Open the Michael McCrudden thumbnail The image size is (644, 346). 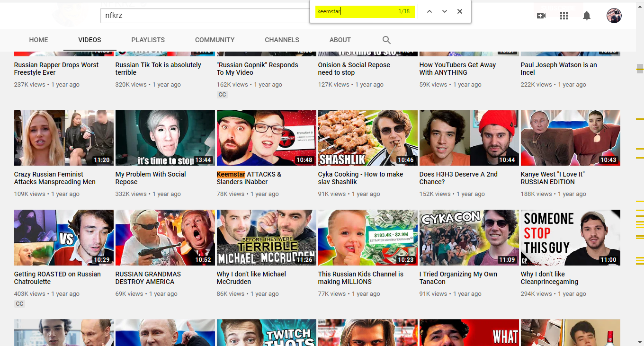tap(267, 238)
